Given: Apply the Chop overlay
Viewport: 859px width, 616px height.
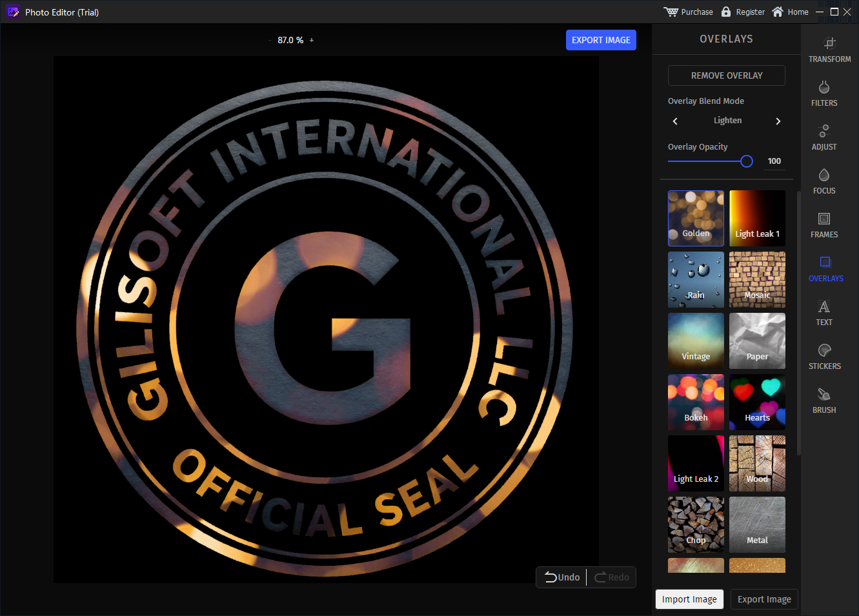Looking at the screenshot, I should point(696,524).
